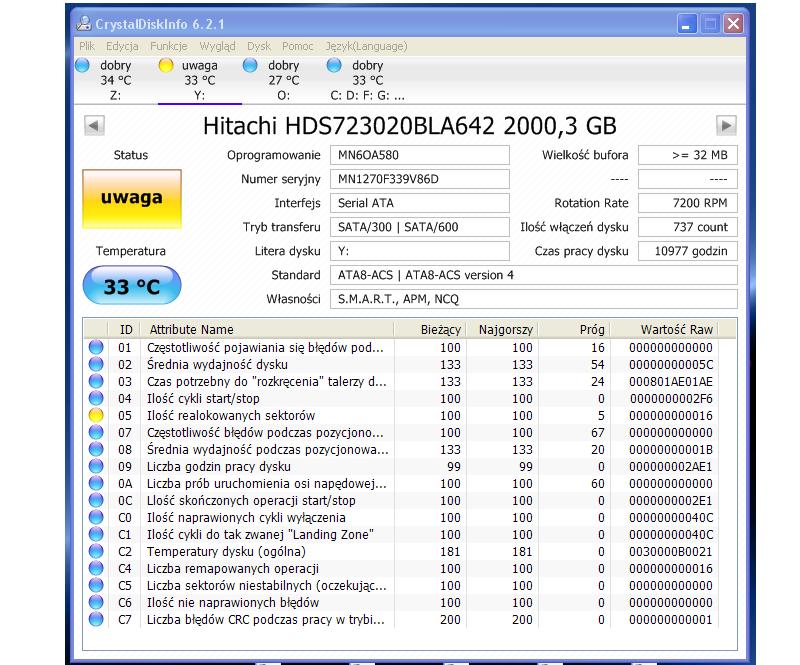This screenshot has height=665, width=800.
Task: Click the blue status icon for attribute 08
Action: coord(96,449)
